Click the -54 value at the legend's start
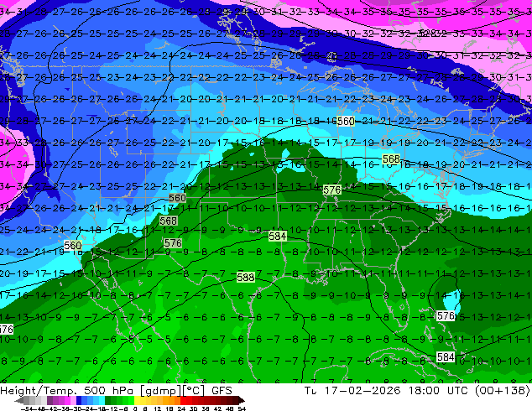Image resolution: width=532 pixels, height=411 pixels. tap(27, 408)
